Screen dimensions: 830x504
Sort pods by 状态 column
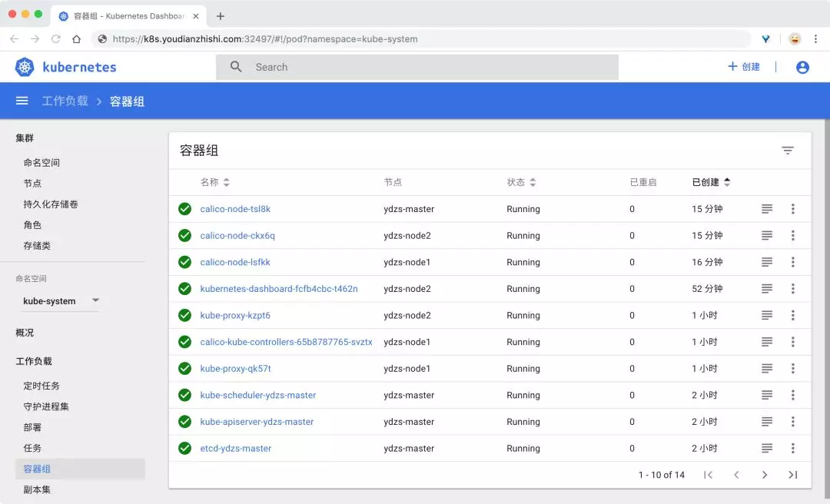click(521, 182)
